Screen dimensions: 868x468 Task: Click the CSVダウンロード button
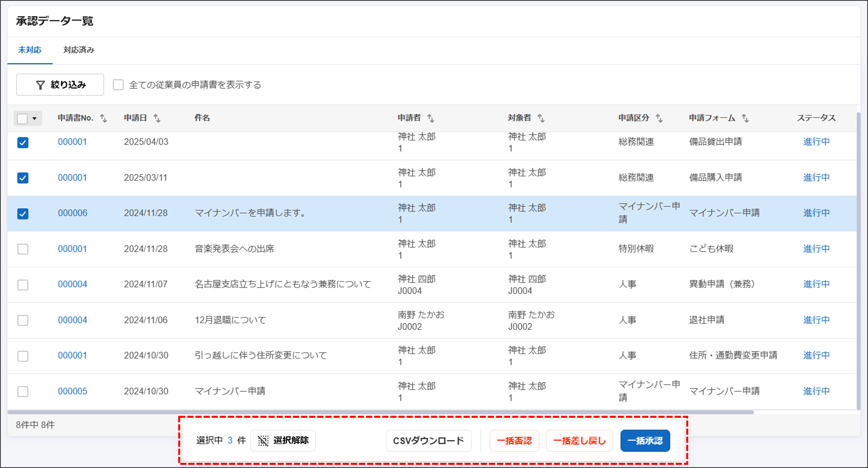click(429, 440)
